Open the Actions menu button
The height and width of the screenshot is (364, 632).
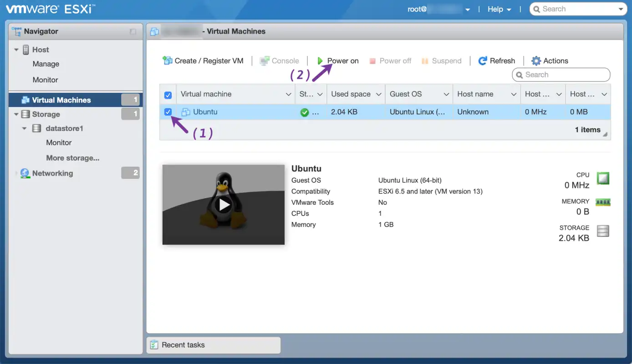tap(550, 61)
